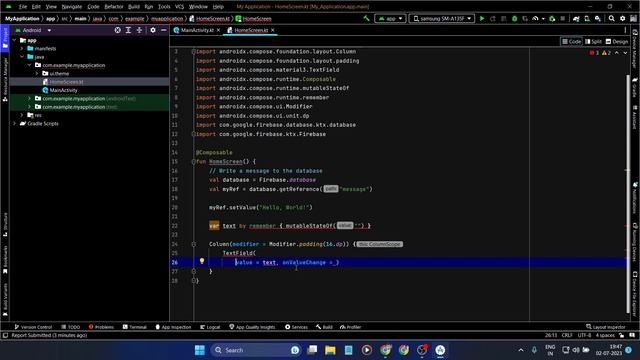Viewport: 640px width, 360px height.
Task: Expand the Gradle Scripts node
Action: coord(15,123)
